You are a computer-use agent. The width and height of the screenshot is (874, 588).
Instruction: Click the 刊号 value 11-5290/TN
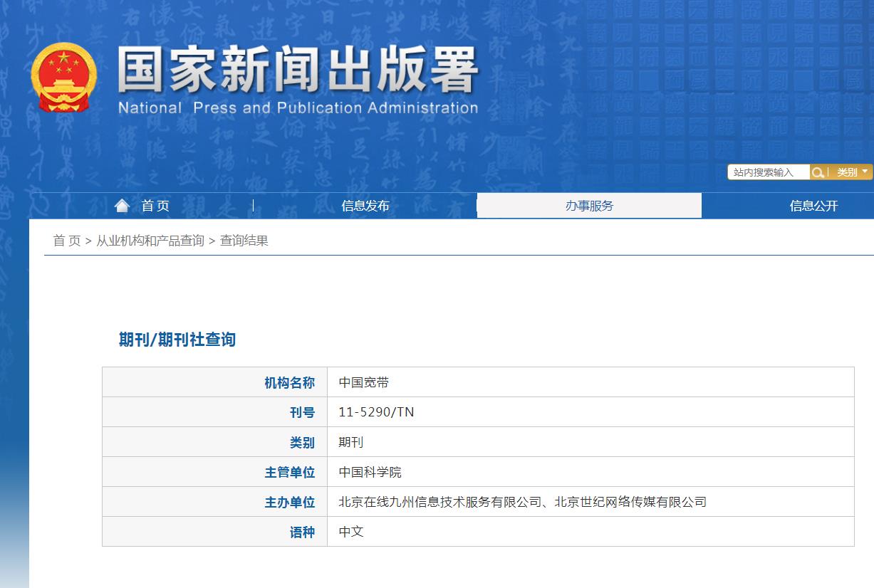point(375,412)
